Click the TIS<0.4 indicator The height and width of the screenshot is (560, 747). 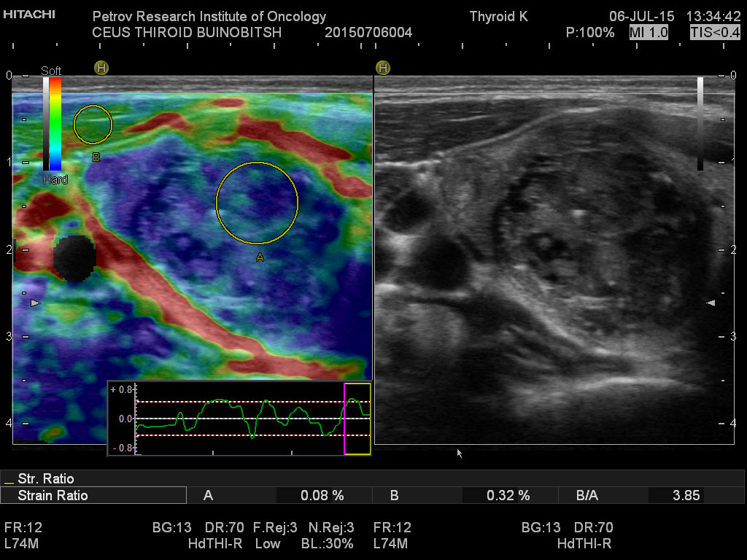pyautogui.click(x=715, y=33)
